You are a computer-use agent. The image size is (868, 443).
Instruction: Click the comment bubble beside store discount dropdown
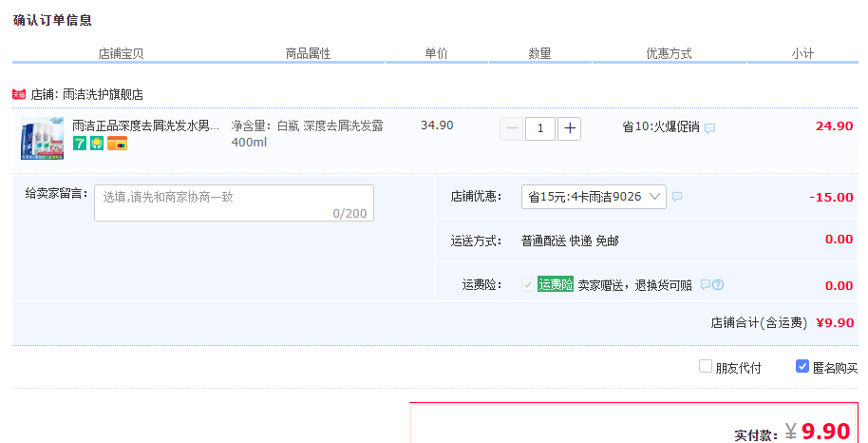click(x=677, y=197)
